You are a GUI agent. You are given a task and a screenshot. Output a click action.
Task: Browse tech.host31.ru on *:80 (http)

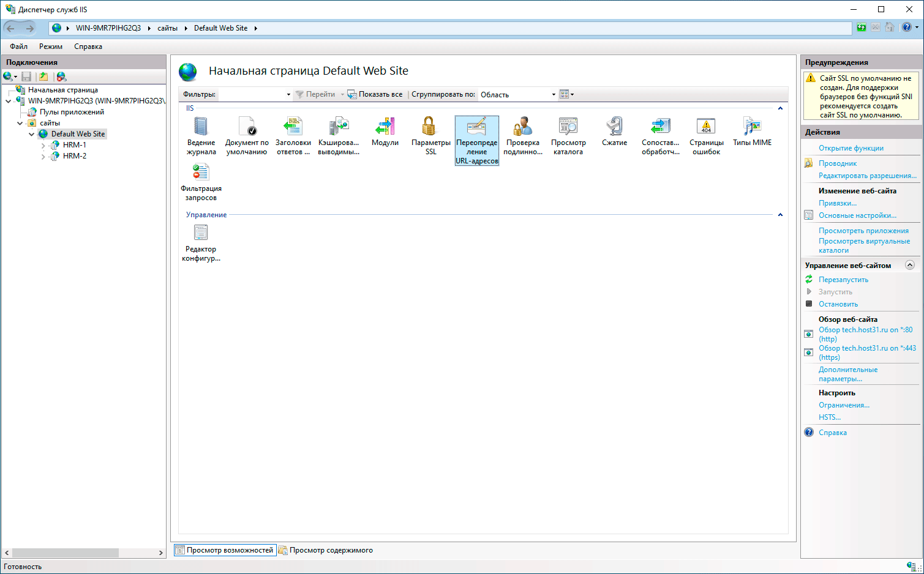tap(865, 334)
